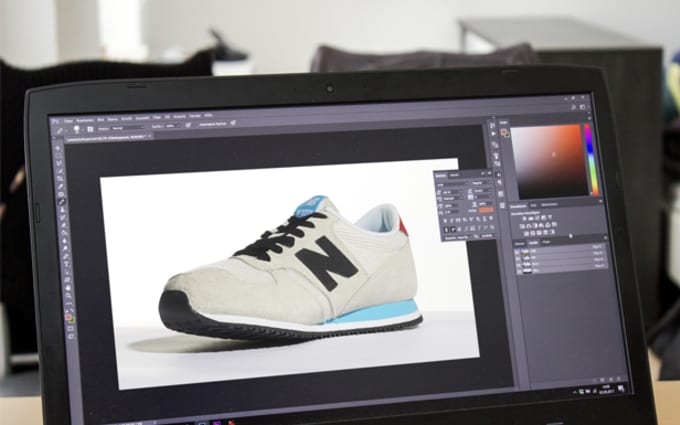Select the Move tool in the toolbox
This screenshot has width=680, height=425.
58,148
